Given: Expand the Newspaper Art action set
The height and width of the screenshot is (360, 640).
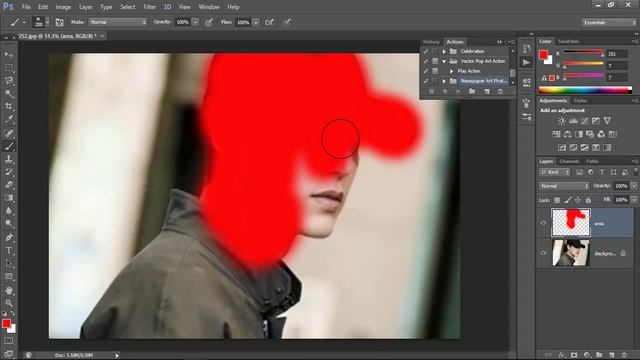Looking at the screenshot, I should click(x=444, y=81).
